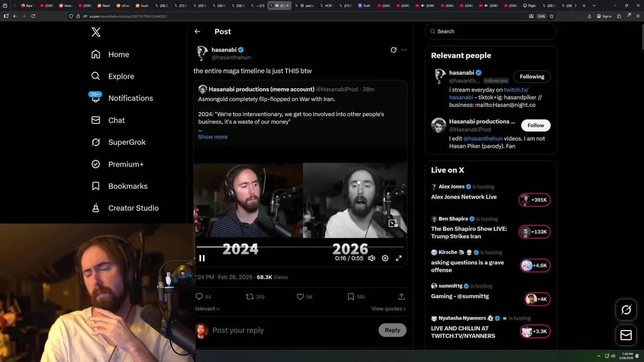Show hidden system tray icons
This screenshot has width=644, height=362.
point(599,356)
